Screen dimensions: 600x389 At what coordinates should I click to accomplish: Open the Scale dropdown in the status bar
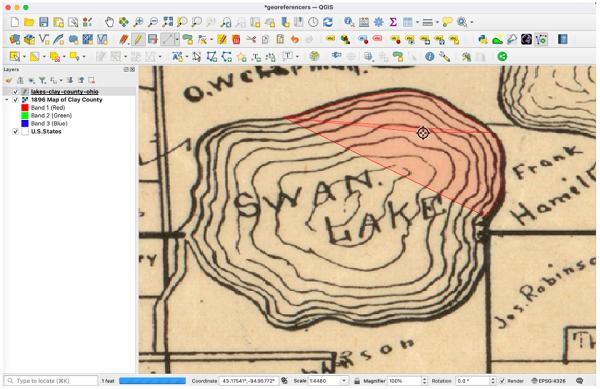click(343, 381)
